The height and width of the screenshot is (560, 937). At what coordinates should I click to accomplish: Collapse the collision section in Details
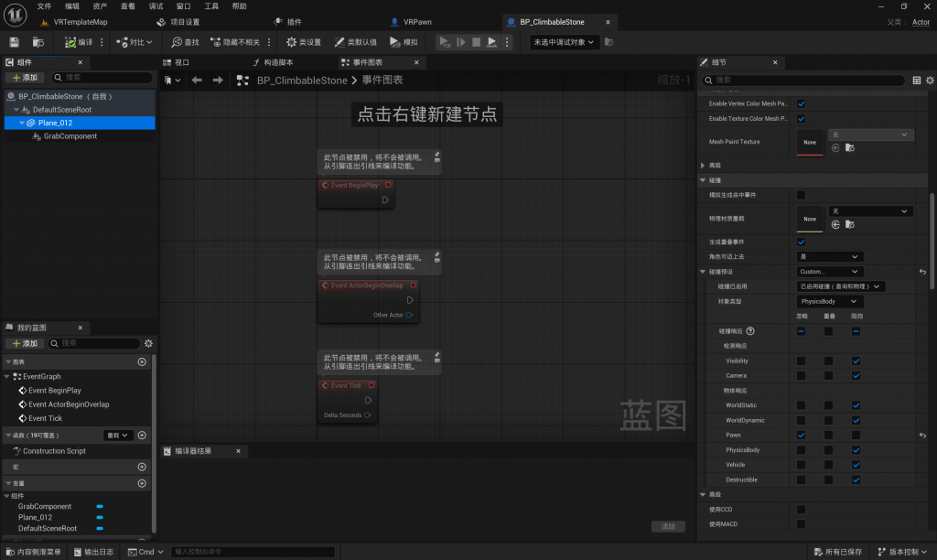click(703, 180)
